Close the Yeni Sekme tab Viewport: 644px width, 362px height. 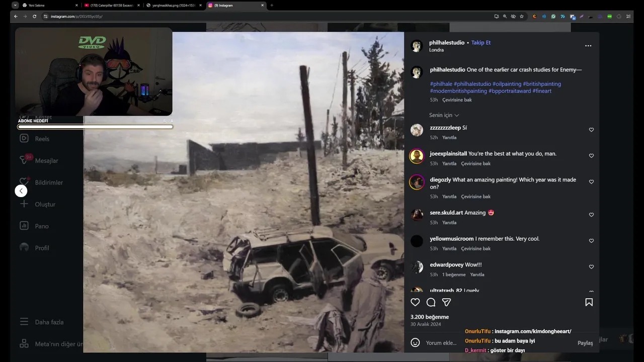(76, 5)
